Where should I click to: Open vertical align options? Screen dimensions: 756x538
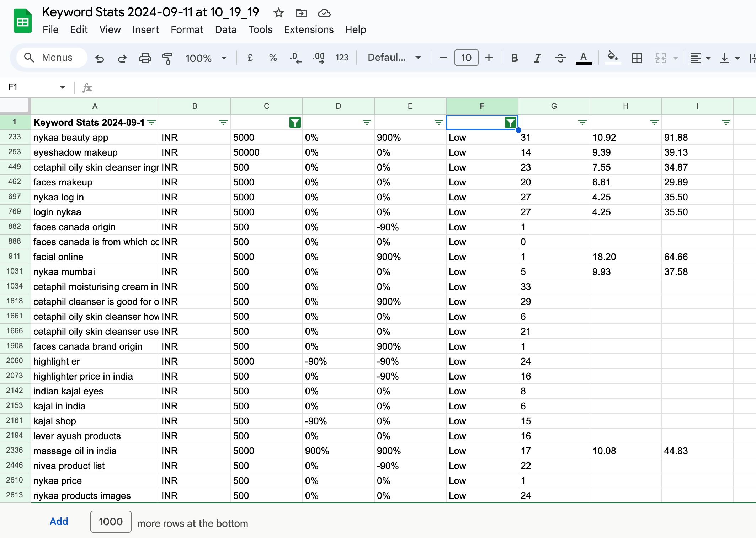(729, 58)
